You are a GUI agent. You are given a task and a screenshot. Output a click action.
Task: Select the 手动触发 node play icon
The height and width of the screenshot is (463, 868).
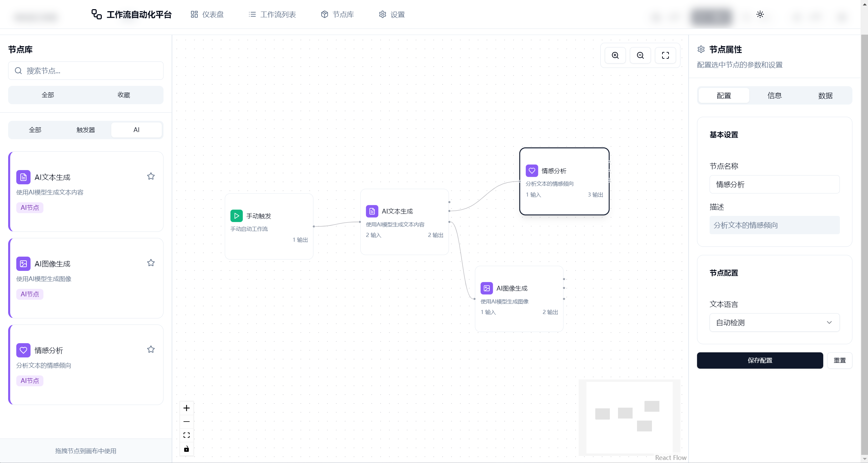click(236, 216)
